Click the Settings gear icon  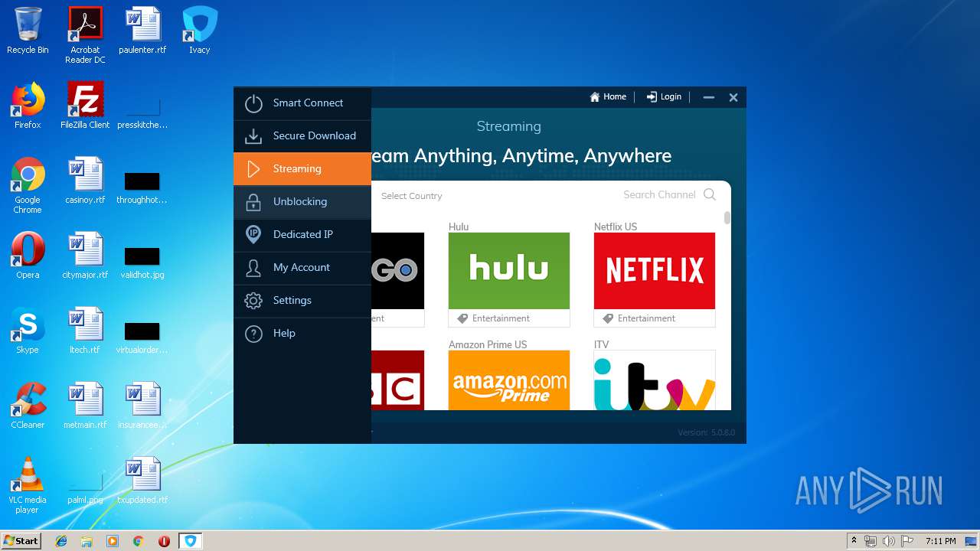253,301
